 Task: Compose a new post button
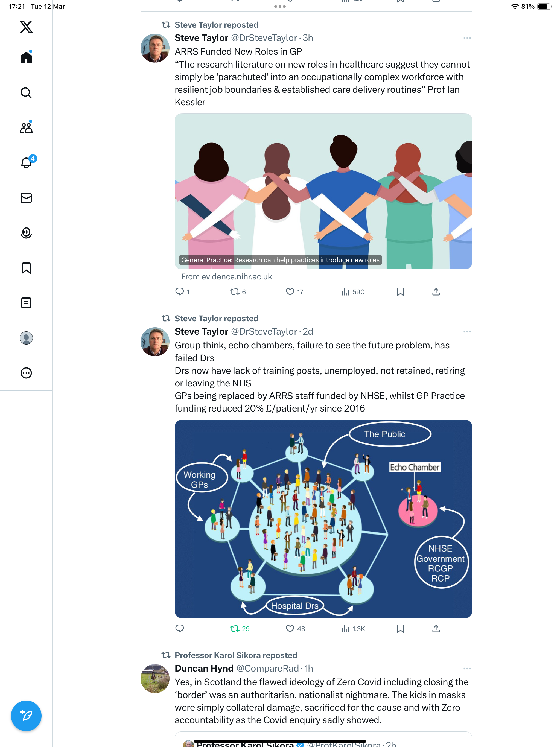click(26, 716)
